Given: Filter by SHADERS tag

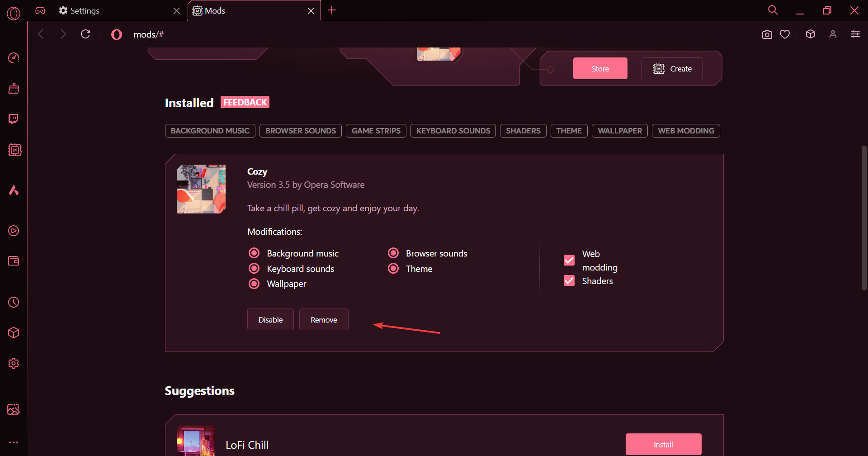Looking at the screenshot, I should 523,131.
